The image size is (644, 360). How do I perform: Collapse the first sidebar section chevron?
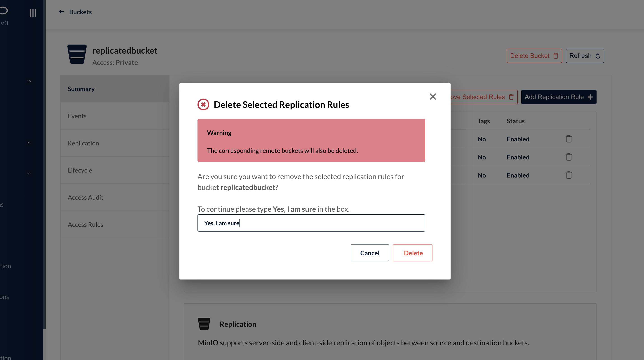click(x=29, y=81)
